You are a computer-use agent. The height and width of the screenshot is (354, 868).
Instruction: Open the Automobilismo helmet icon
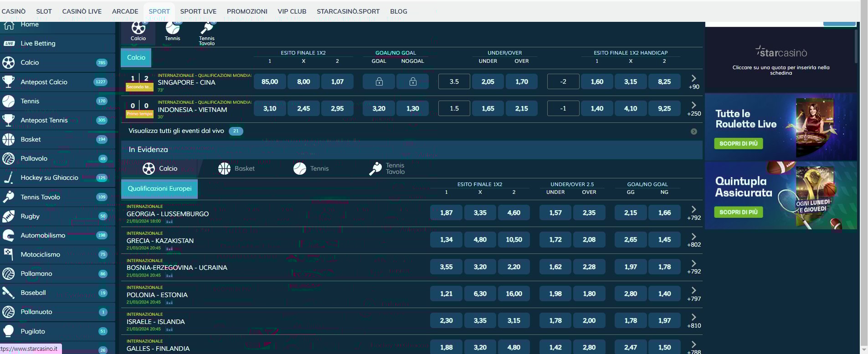click(x=9, y=235)
